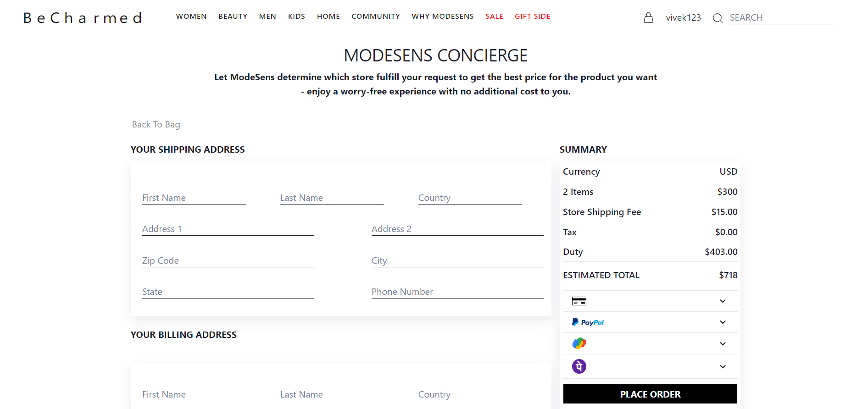Click the First Name shipping field
Screen dimensions: 868x409
[x=194, y=198]
